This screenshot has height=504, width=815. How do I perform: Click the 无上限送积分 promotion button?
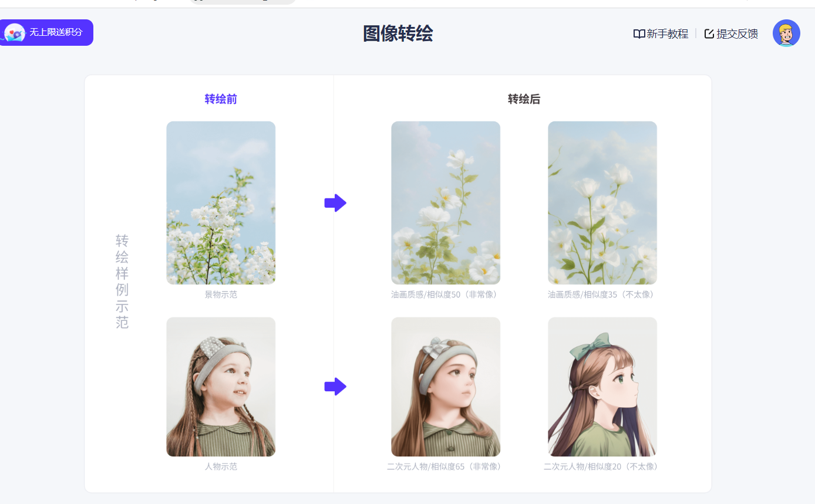[46, 32]
